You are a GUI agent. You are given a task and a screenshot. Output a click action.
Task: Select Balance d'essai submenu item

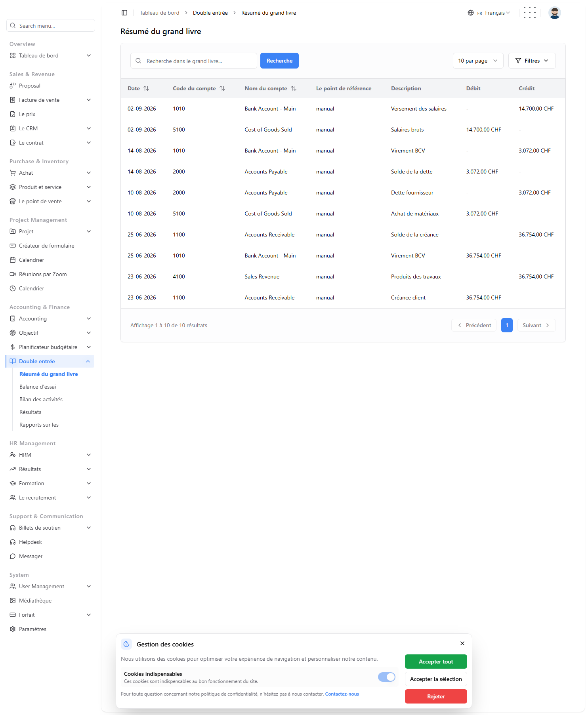[x=38, y=387]
